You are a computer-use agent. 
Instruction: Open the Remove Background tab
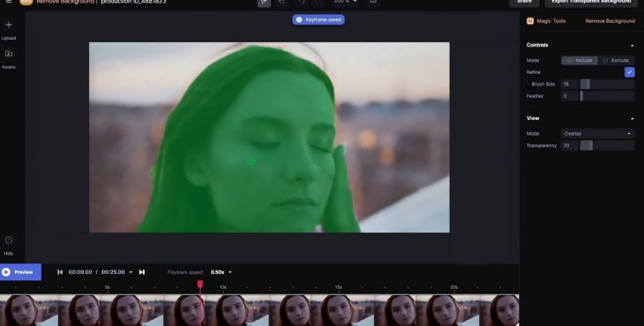click(x=610, y=21)
